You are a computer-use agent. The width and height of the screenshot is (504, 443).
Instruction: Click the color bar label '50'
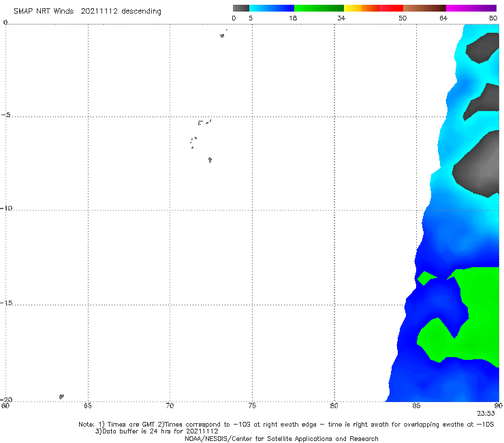[403, 18]
